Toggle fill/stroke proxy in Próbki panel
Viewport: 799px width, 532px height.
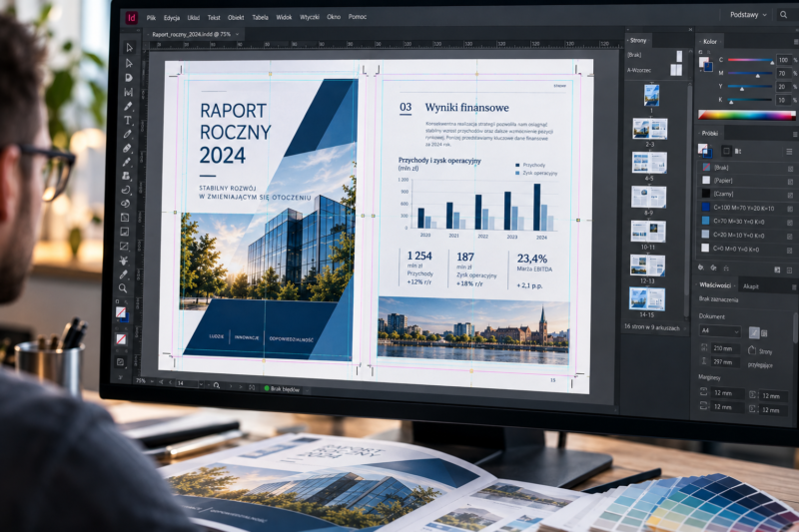(704, 150)
